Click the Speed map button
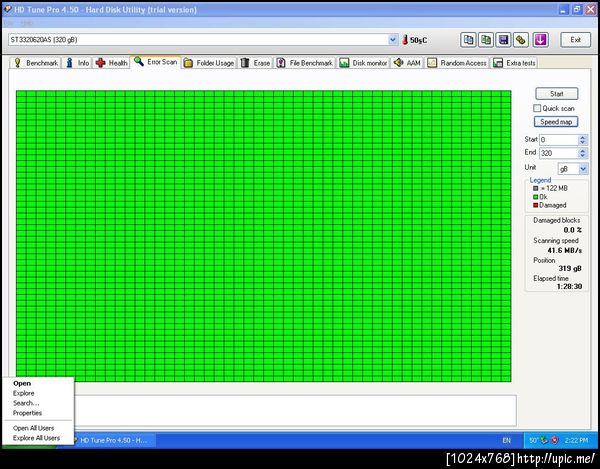 tap(556, 122)
